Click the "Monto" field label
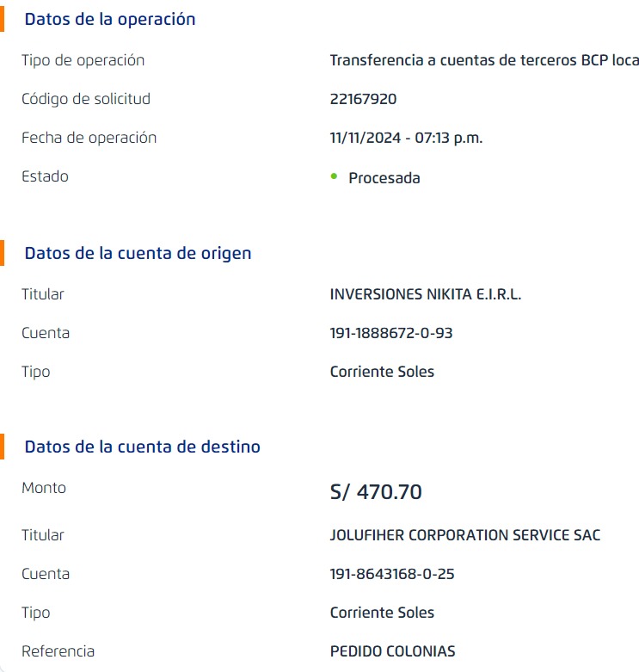 pyautogui.click(x=44, y=488)
